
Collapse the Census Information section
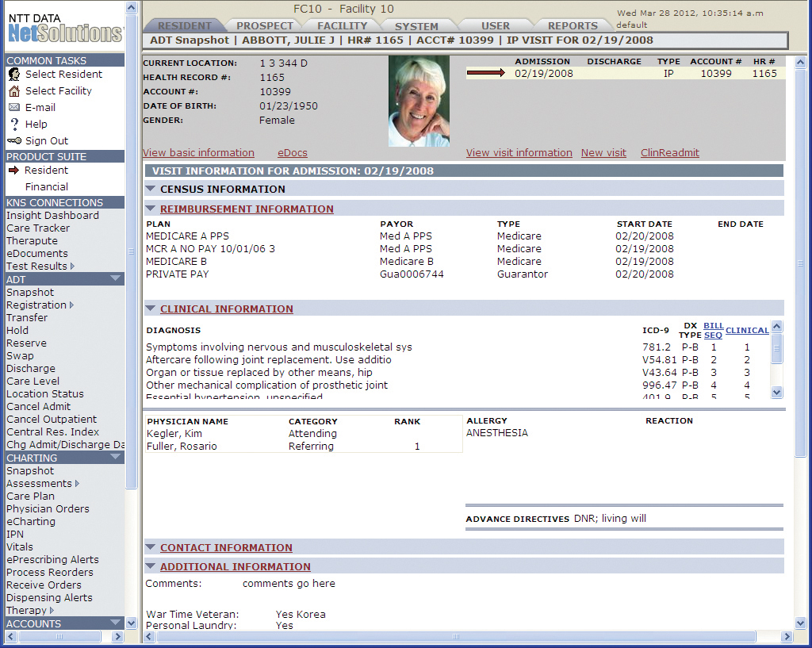point(151,190)
